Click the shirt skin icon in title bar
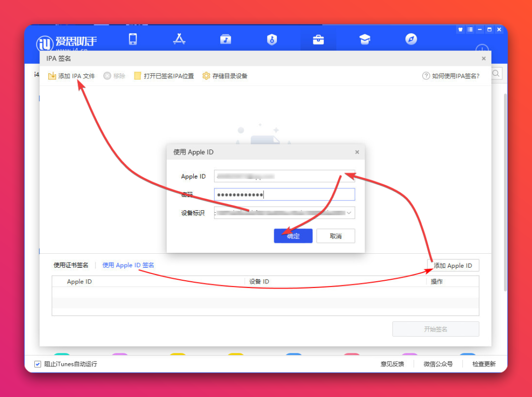The height and width of the screenshot is (397, 532). (460, 30)
